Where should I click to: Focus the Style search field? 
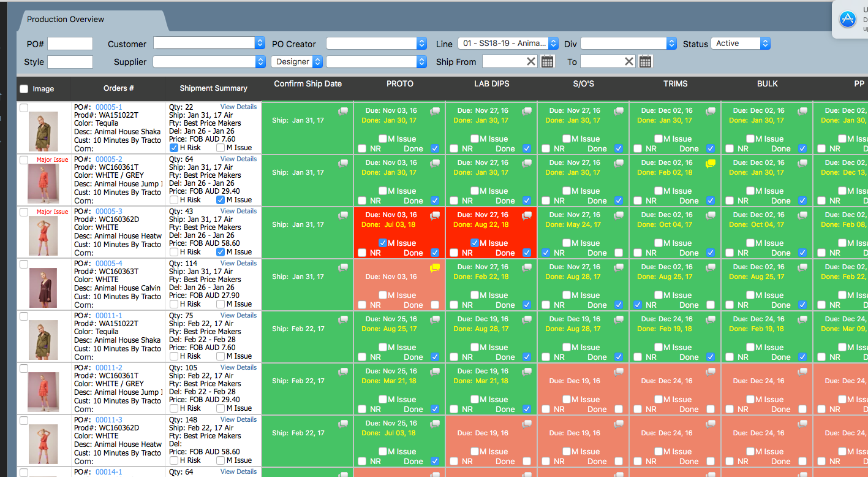click(70, 62)
